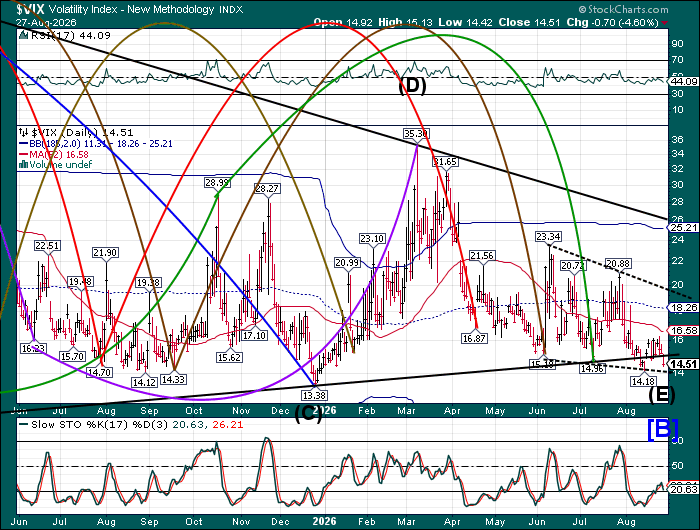Click the 23.10 price label
The width and height of the screenshot is (700, 530).
[x=372, y=238]
